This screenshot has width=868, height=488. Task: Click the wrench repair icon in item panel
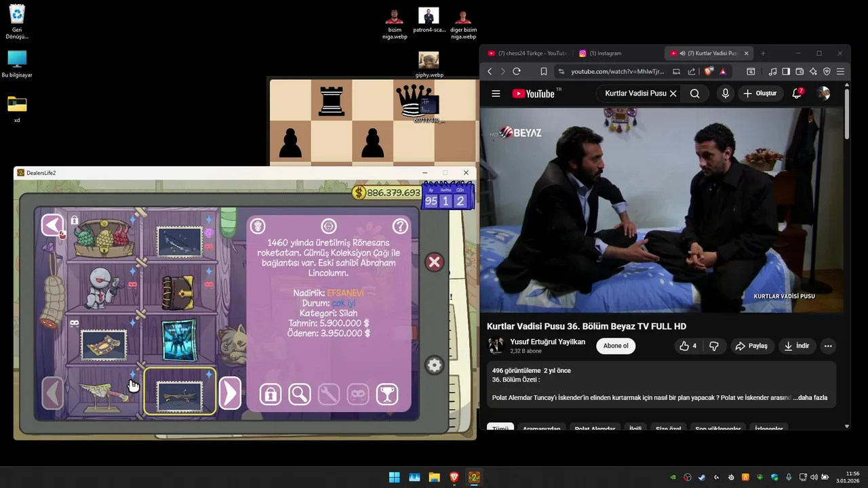tap(328, 394)
